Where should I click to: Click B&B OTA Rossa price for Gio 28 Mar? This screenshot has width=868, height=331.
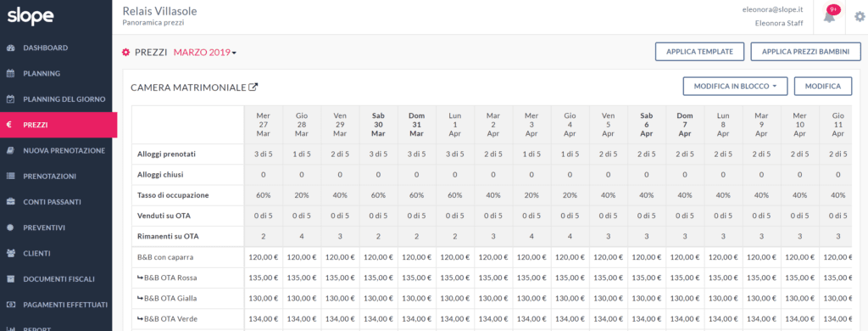(302, 278)
